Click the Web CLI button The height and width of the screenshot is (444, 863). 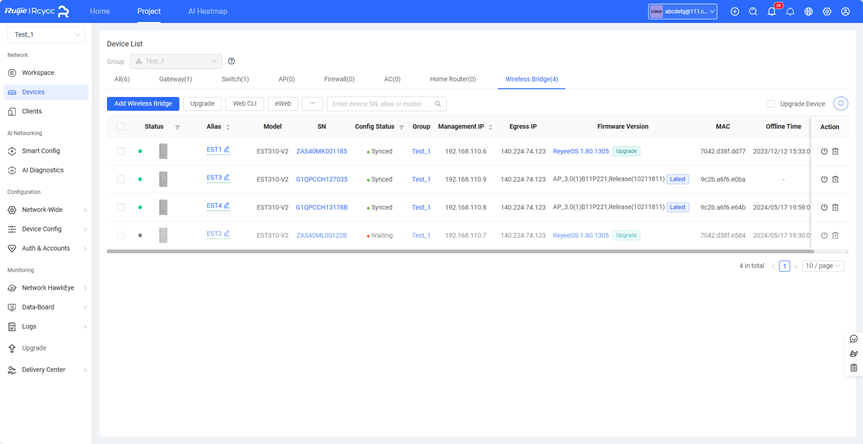(x=245, y=103)
